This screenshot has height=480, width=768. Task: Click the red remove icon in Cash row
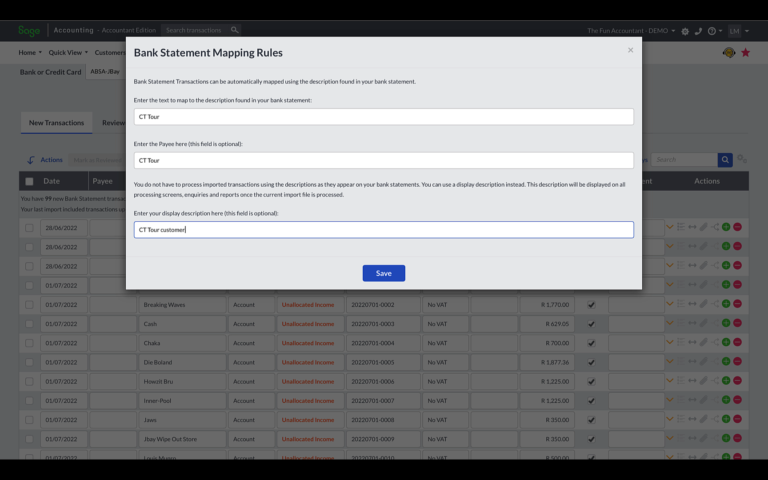pos(737,323)
